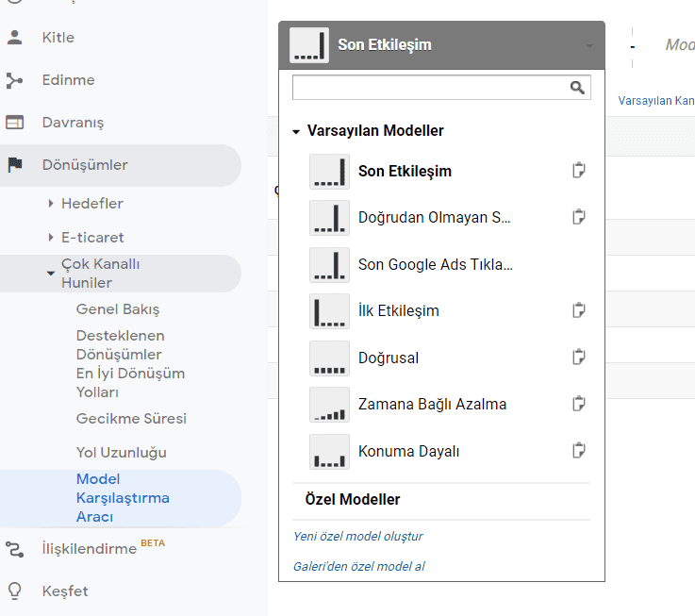Screen dimensions: 695x616
Task: Open the Son Etkileşim model dropdown header
Action: 441,45
